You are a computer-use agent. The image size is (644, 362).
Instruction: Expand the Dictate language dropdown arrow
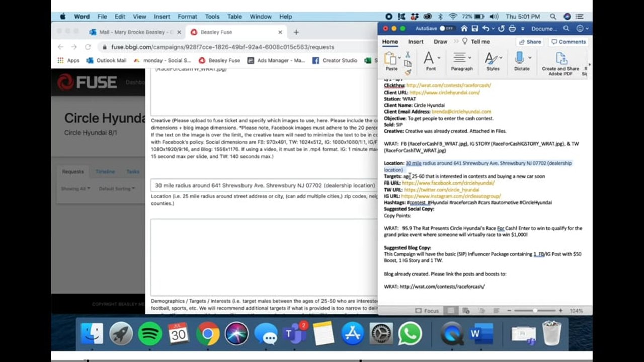click(529, 58)
